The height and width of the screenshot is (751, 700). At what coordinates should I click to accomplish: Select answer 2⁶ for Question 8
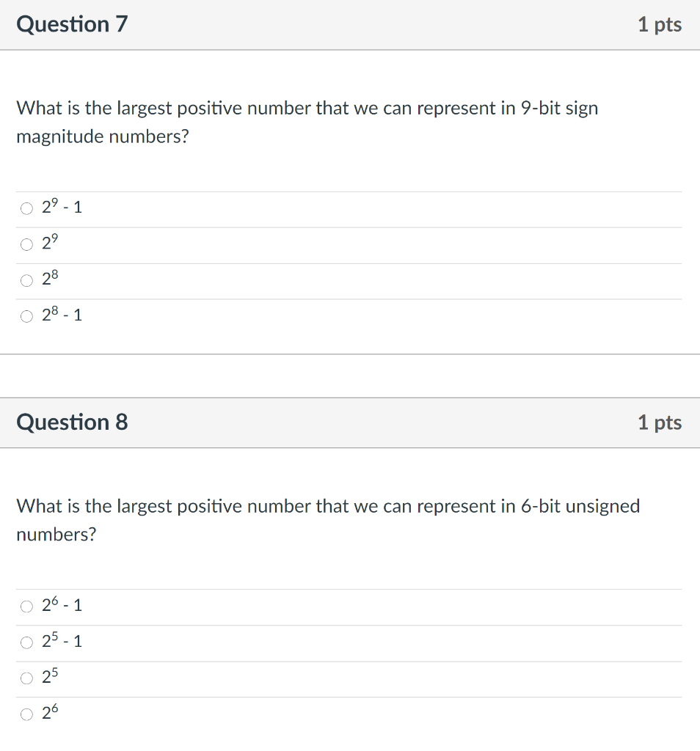pyautogui.click(x=26, y=714)
